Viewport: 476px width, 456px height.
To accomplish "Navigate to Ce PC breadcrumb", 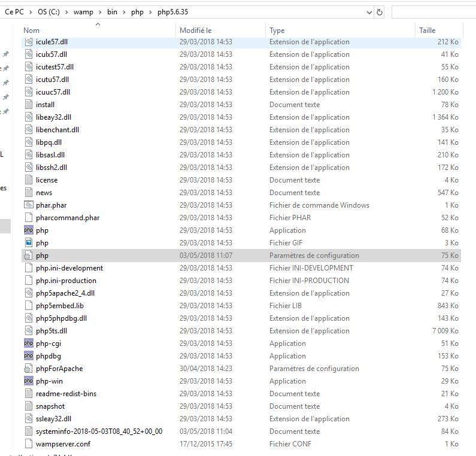I will click(14, 12).
